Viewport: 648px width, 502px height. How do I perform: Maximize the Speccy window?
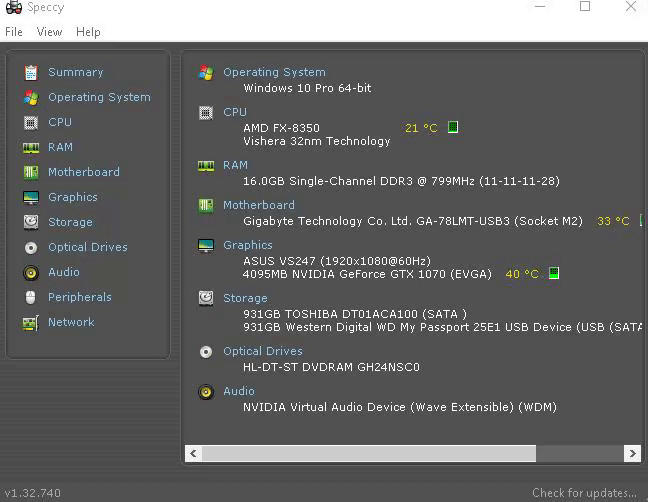[x=585, y=6]
